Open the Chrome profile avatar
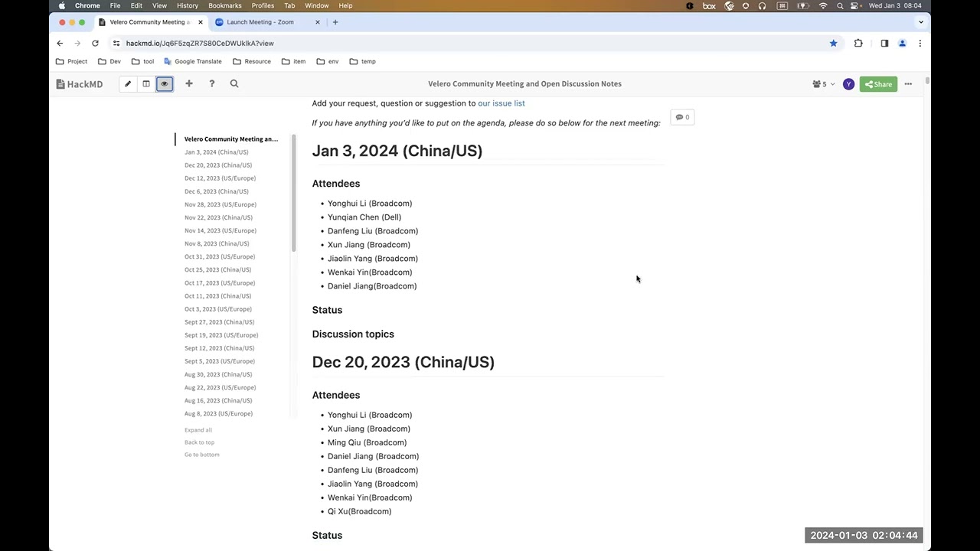This screenshot has height=551, width=980. (x=902, y=44)
